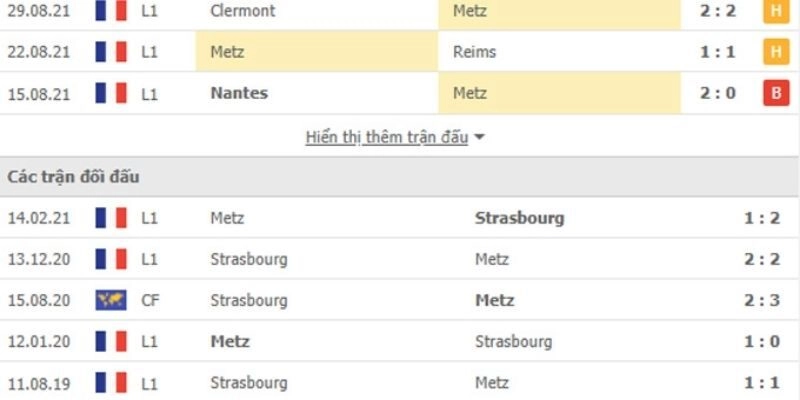The image size is (800, 400).
Task: Select the 12.01.20 Metz vs Strasbourg row
Action: [x=400, y=341]
